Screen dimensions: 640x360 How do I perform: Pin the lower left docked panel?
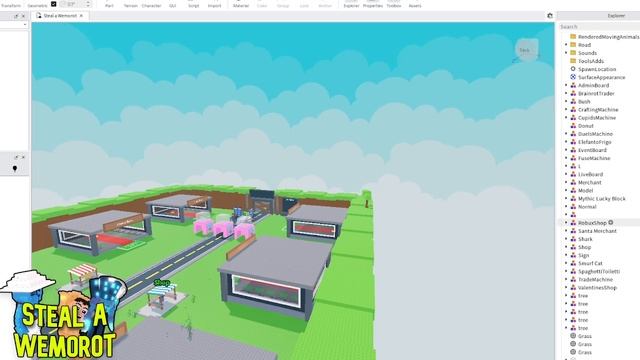pyautogui.click(x=16, y=157)
